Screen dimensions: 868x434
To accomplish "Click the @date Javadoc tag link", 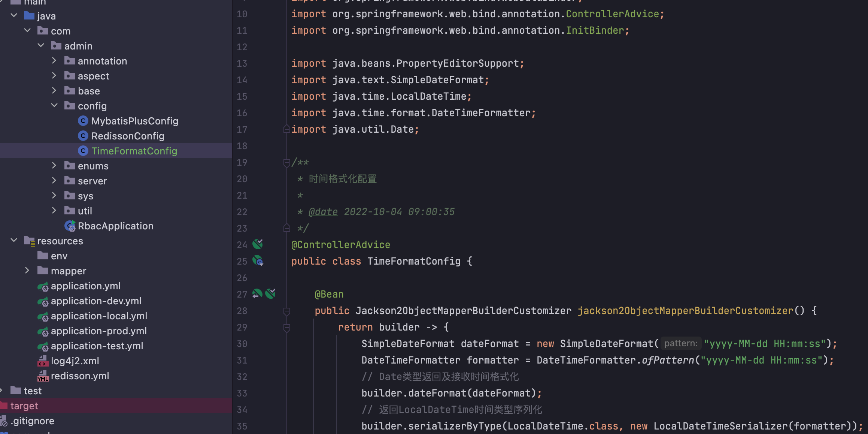I will coord(323,212).
